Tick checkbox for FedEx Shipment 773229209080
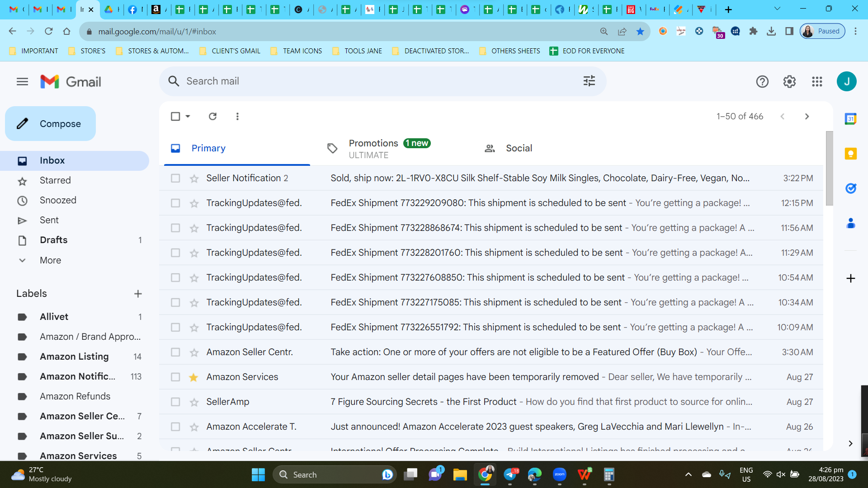 (175, 203)
